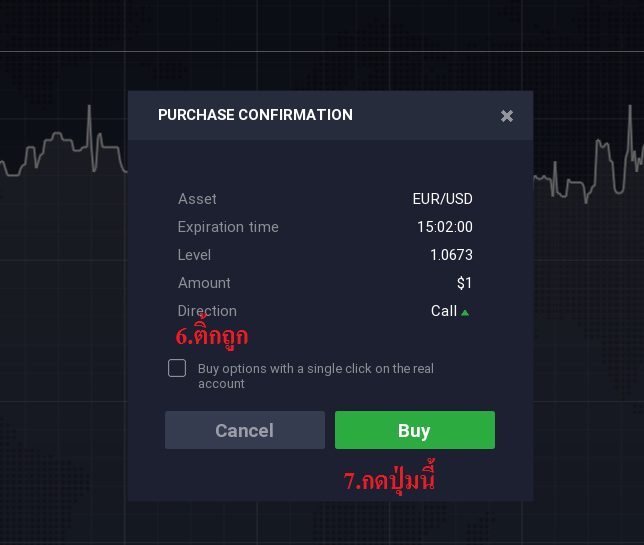Viewport: 644px width, 545px height.
Task: Click the red step 7 annotation text
Action: point(390,480)
